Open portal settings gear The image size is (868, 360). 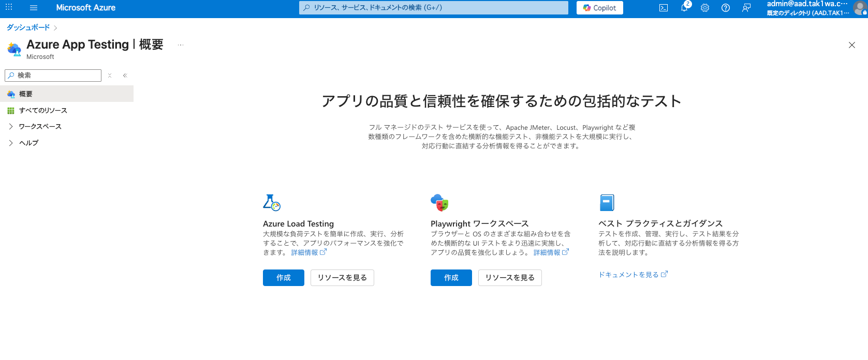pyautogui.click(x=705, y=8)
